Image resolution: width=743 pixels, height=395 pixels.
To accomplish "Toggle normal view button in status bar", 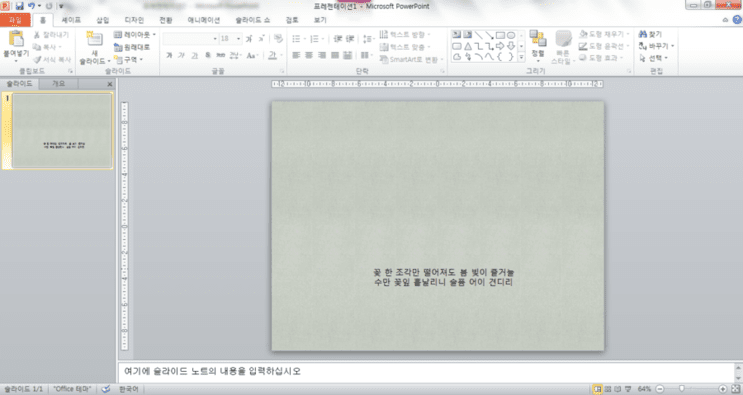I will [x=598, y=389].
